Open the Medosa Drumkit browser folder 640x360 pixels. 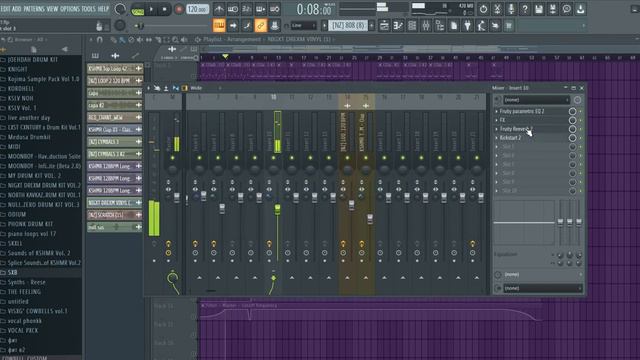(x=29, y=137)
